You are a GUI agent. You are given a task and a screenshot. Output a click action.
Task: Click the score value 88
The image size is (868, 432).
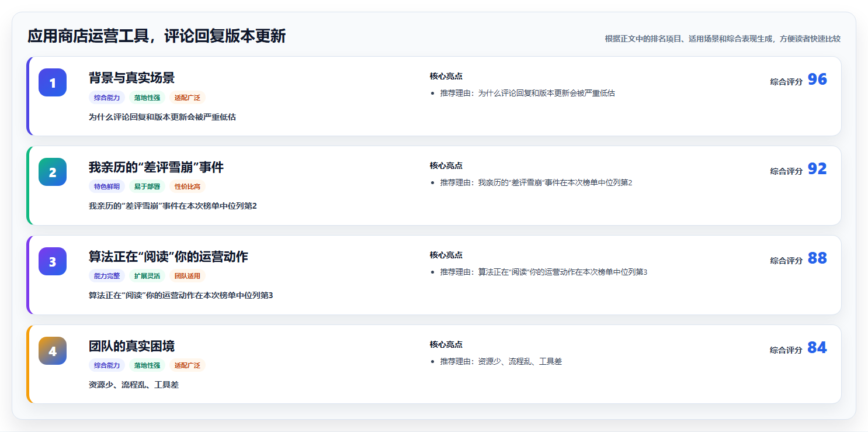(x=817, y=258)
